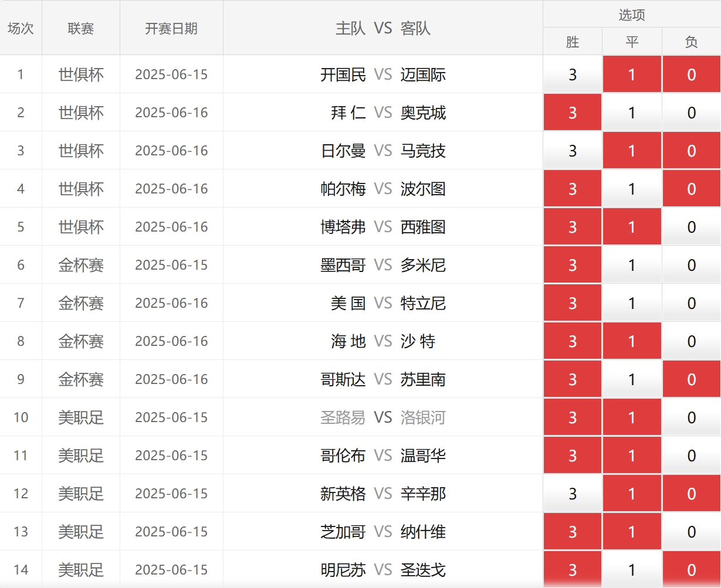This screenshot has height=588, width=721.
Task: Deselect draw (1) for 开国民 VS 迈国际
Action: click(x=632, y=74)
